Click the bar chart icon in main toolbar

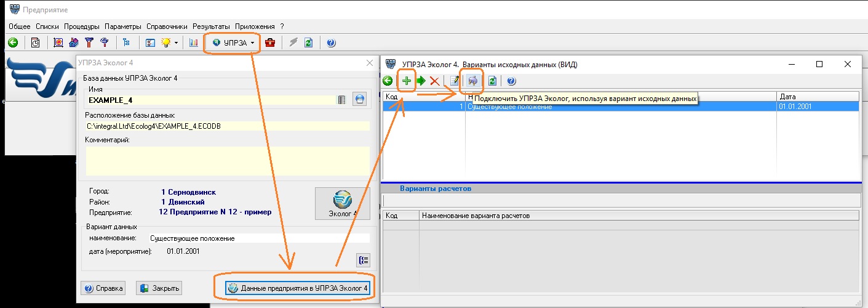click(x=193, y=43)
